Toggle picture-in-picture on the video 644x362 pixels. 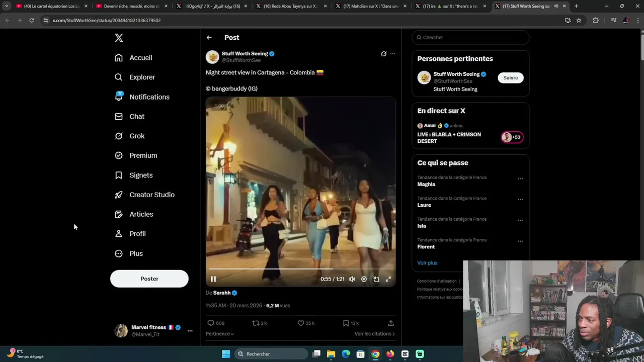(376, 279)
